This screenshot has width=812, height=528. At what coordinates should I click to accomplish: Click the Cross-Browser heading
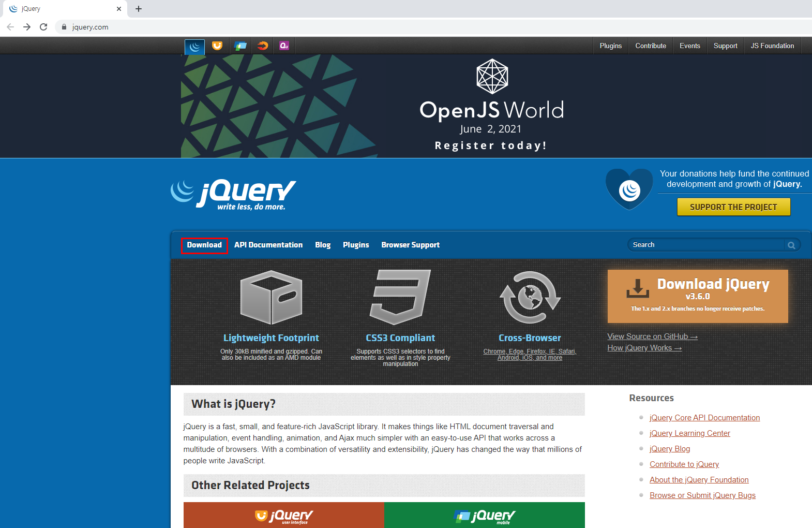click(530, 338)
